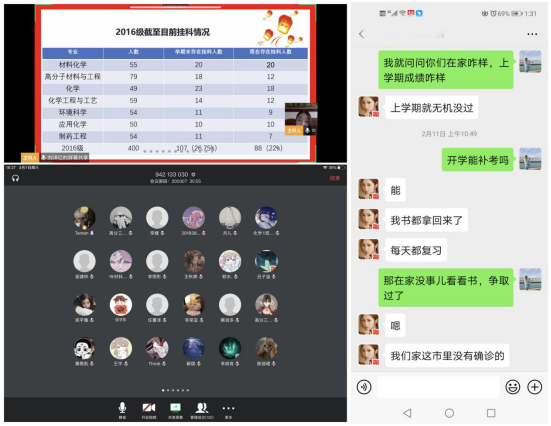Select the page indicator dots below participants
The height and width of the screenshot is (426, 551).
(x=175, y=390)
